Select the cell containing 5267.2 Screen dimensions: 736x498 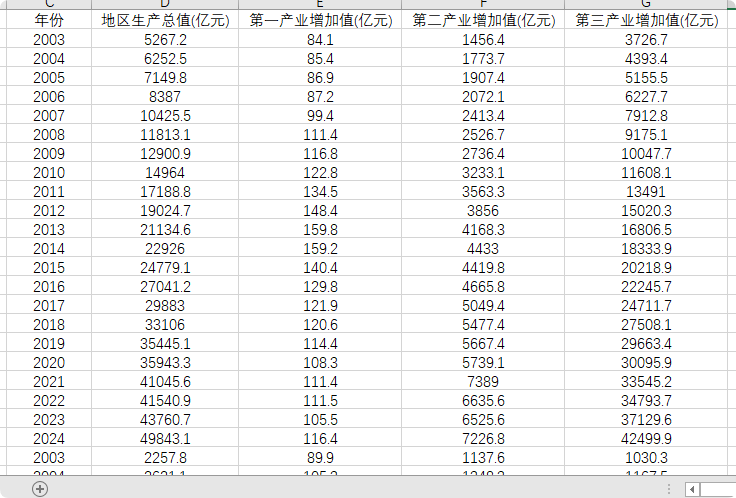(165, 39)
